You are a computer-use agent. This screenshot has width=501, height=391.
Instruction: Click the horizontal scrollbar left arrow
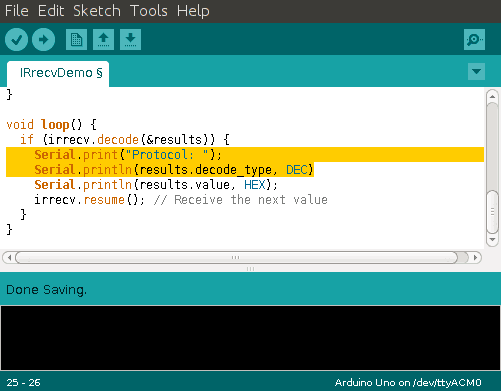tap(9, 257)
